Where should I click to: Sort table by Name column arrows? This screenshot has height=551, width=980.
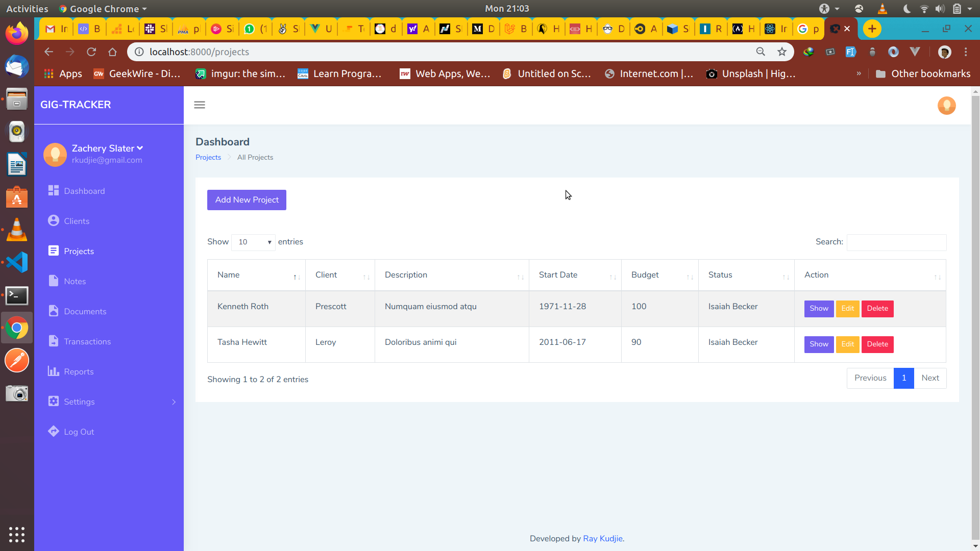click(x=297, y=277)
